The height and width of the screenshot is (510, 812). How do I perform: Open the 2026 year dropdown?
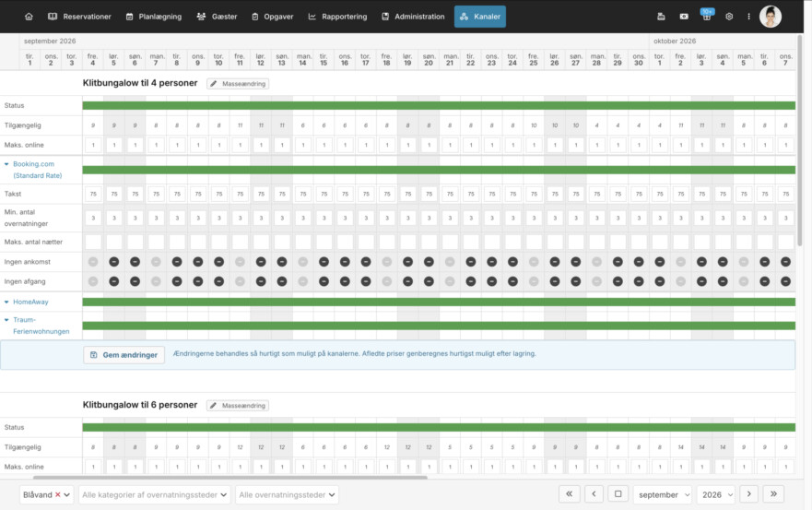tap(715, 495)
